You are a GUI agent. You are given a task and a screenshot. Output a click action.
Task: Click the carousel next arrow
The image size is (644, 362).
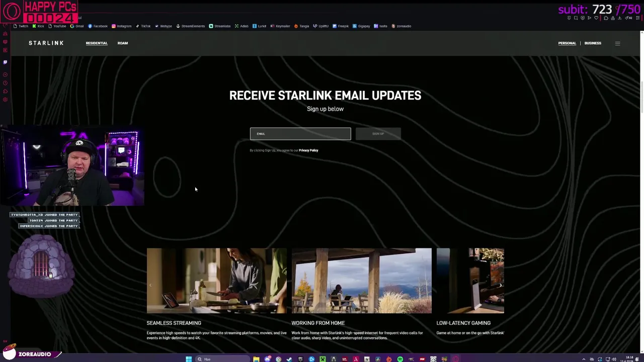[500, 285]
